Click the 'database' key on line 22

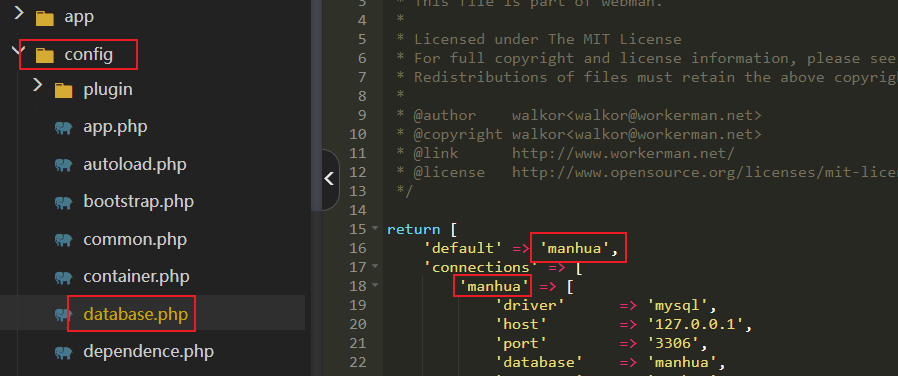click(539, 362)
